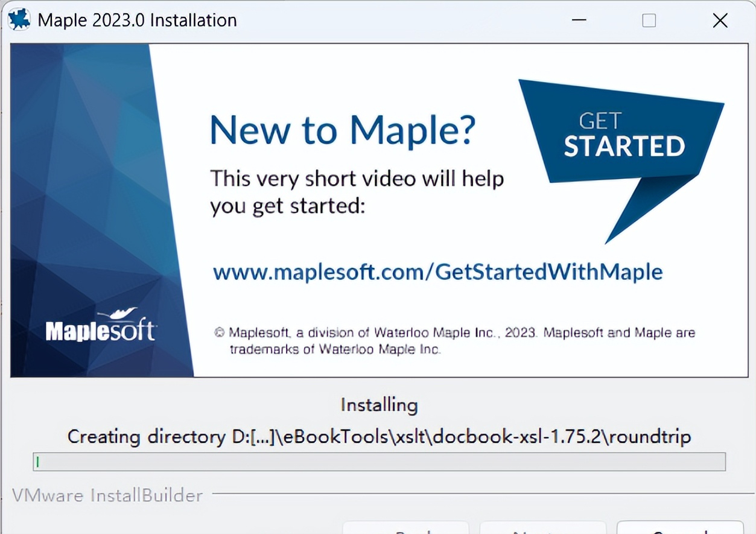756x534 pixels.
Task: Click the installation progress bar
Action: tap(379, 462)
